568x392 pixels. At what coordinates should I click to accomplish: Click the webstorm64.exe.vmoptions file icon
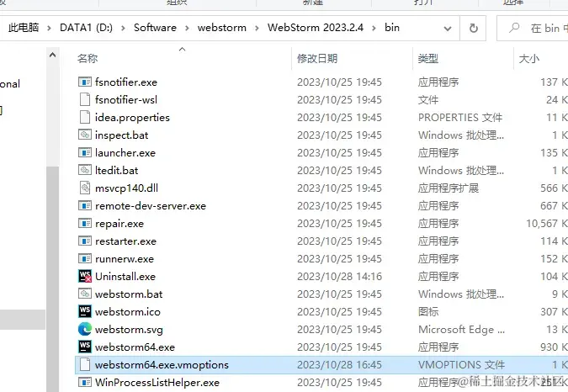[x=85, y=364]
